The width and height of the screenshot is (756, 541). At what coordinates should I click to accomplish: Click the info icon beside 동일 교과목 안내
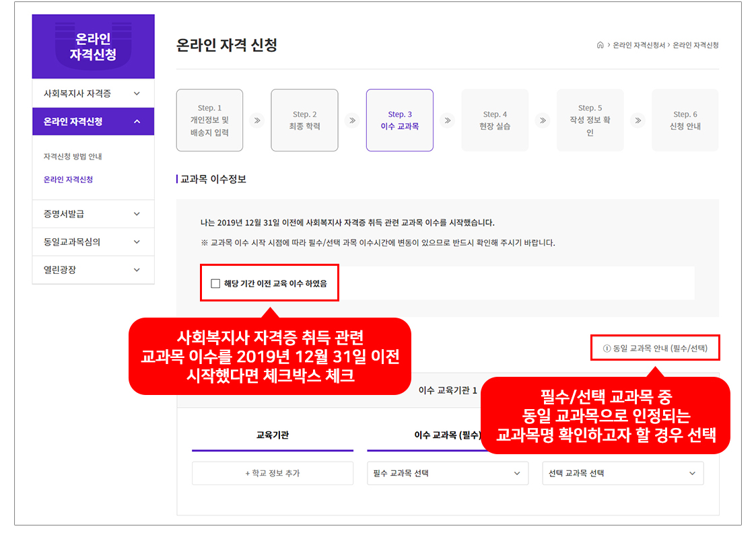[607, 349]
